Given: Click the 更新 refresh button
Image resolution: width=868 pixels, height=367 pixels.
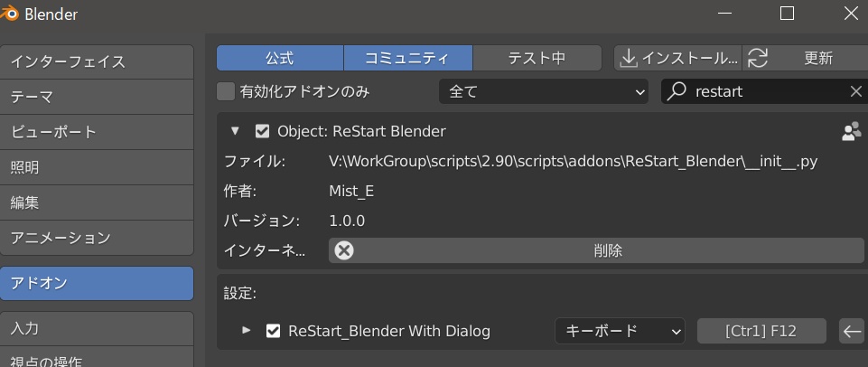Looking at the screenshot, I should pyautogui.click(x=806, y=58).
